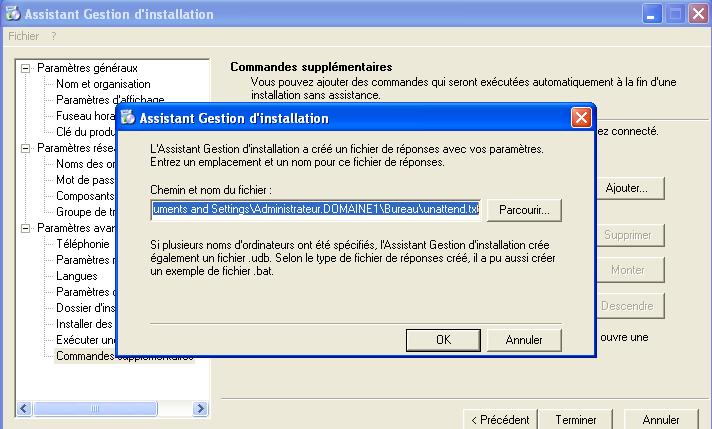Viewport: 712px width, 429px height.
Task: Click OK to save the answer file
Action: tap(443, 340)
